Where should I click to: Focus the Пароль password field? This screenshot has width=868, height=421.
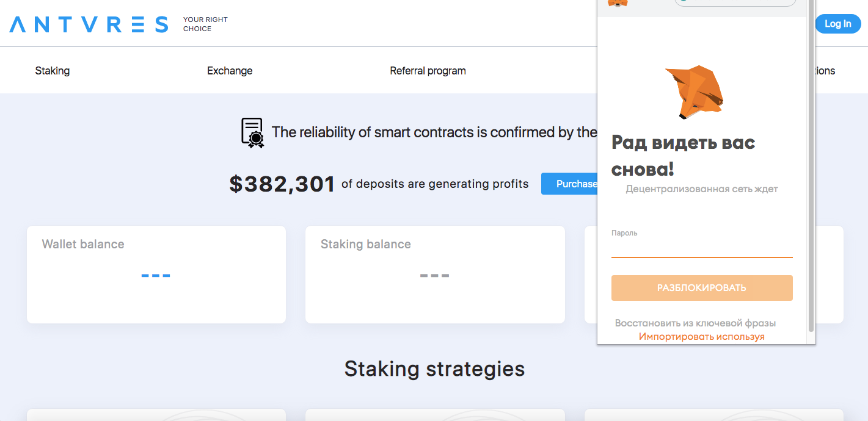[x=702, y=248]
